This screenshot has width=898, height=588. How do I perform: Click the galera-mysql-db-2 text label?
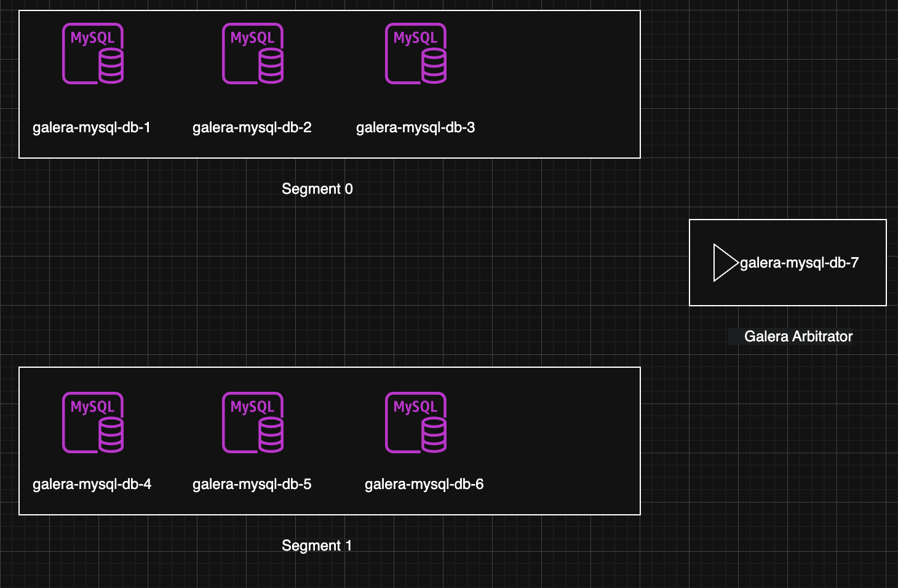(x=252, y=127)
